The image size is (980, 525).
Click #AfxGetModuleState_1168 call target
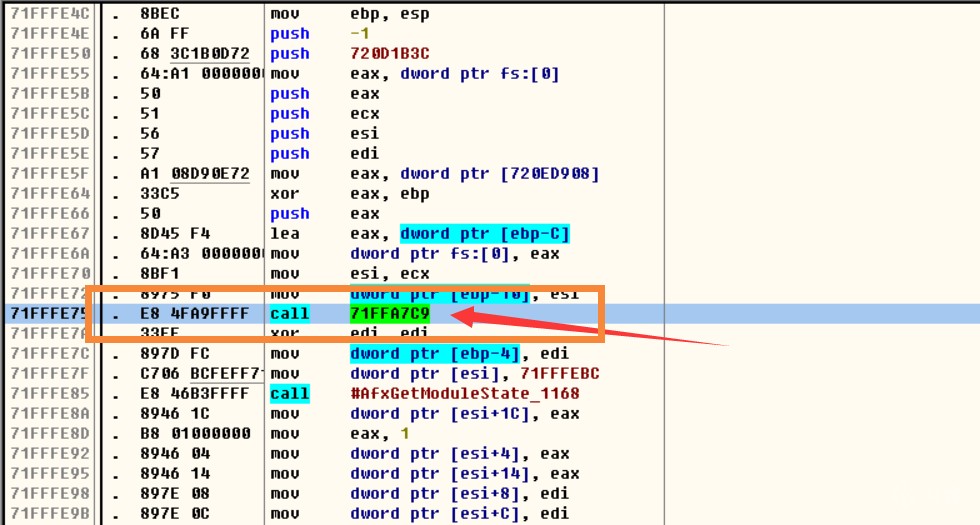click(465, 393)
